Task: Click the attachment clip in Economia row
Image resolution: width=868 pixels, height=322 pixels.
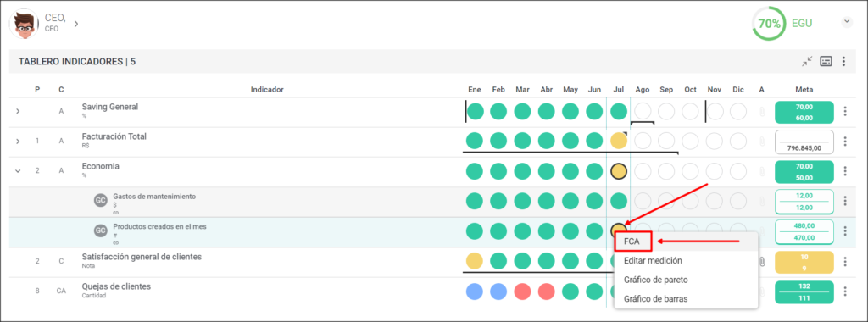Action: pyautogui.click(x=762, y=171)
